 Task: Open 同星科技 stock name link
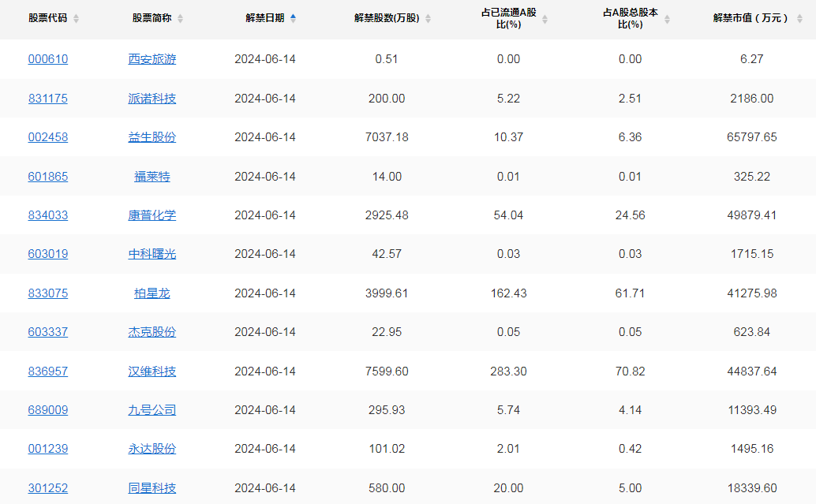point(152,488)
